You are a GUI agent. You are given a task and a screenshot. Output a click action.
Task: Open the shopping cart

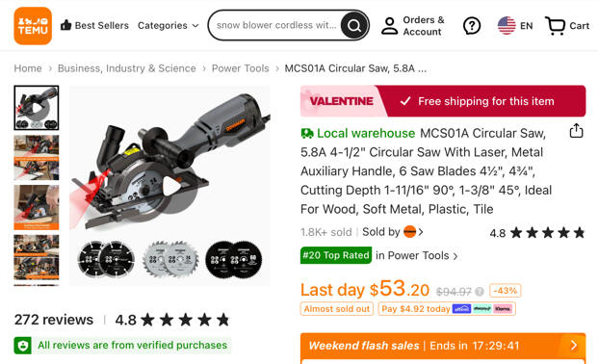point(567,26)
